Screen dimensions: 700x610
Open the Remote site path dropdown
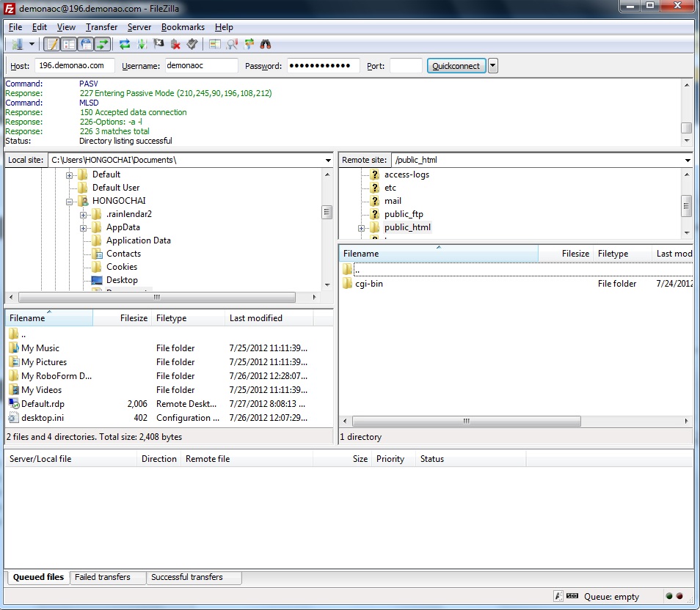point(688,160)
